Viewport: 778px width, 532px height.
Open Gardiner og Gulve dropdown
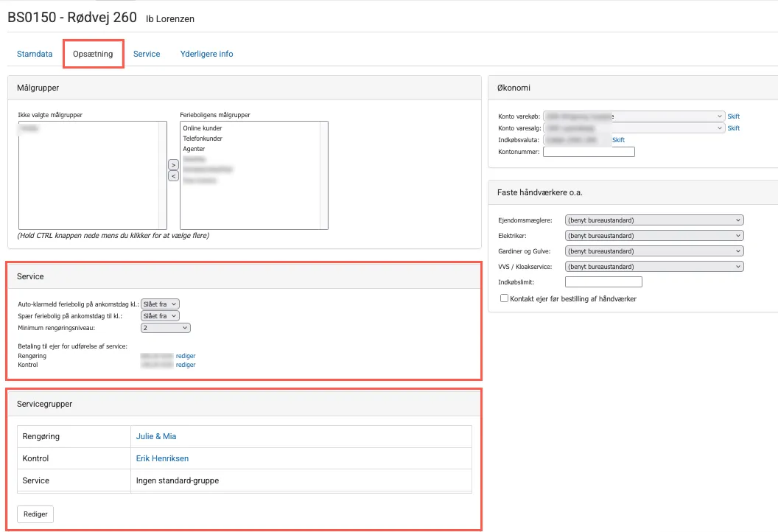click(653, 251)
